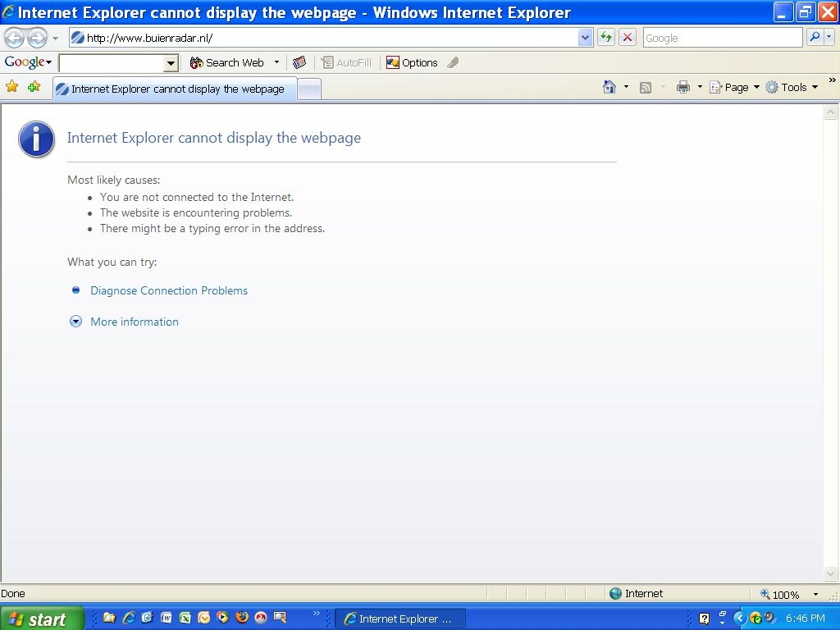
Task: Click the Google toolbar news icon
Action: pos(299,62)
